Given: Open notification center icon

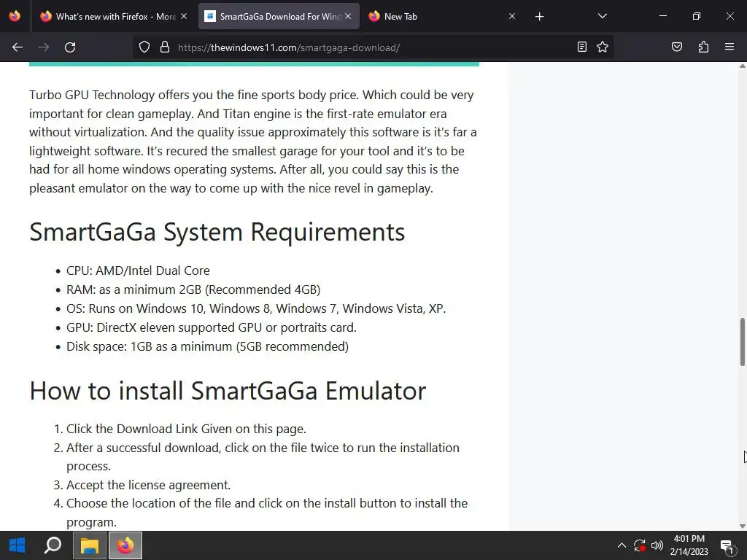Looking at the screenshot, I should tap(727, 545).
